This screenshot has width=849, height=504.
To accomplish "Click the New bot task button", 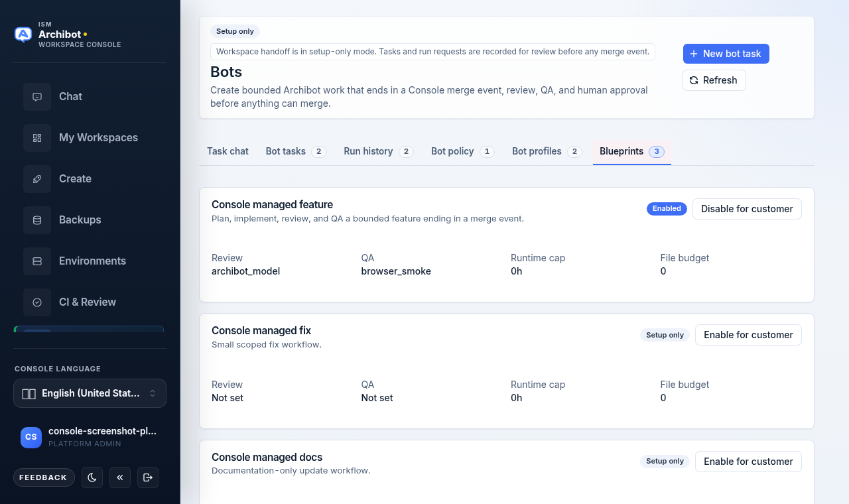I will point(726,54).
